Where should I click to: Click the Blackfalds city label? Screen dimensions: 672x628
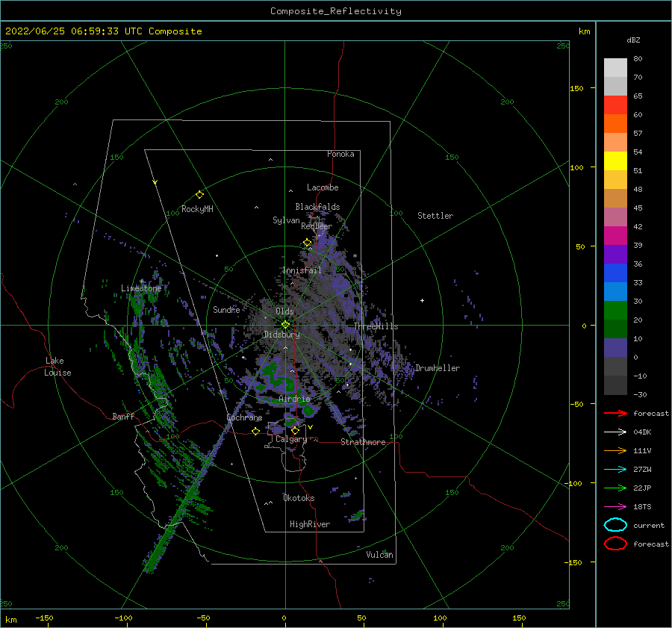tap(317, 207)
